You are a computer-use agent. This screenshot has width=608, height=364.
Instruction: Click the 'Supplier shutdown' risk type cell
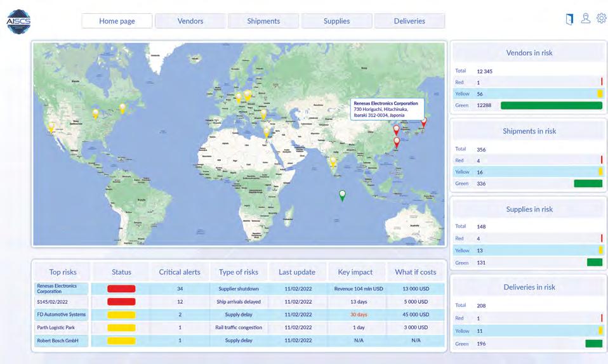[239, 289]
